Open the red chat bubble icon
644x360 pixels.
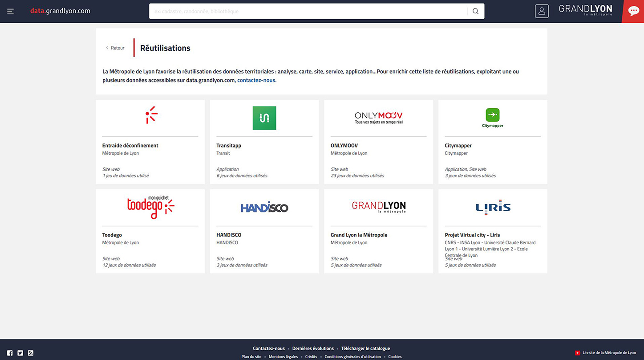[x=633, y=11]
